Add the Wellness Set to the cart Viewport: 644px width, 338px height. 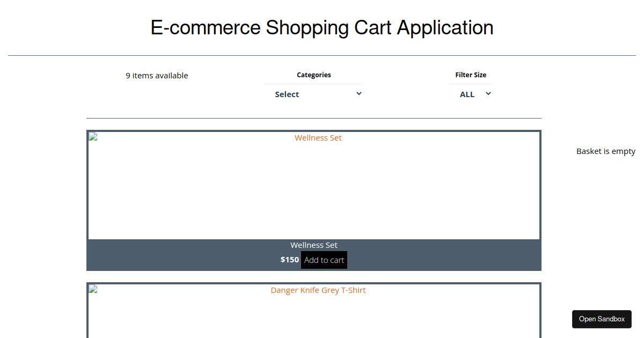point(324,260)
